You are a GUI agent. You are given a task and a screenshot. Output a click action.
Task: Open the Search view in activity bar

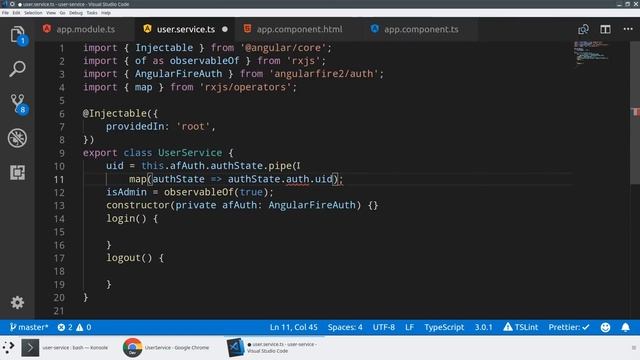click(x=17, y=69)
